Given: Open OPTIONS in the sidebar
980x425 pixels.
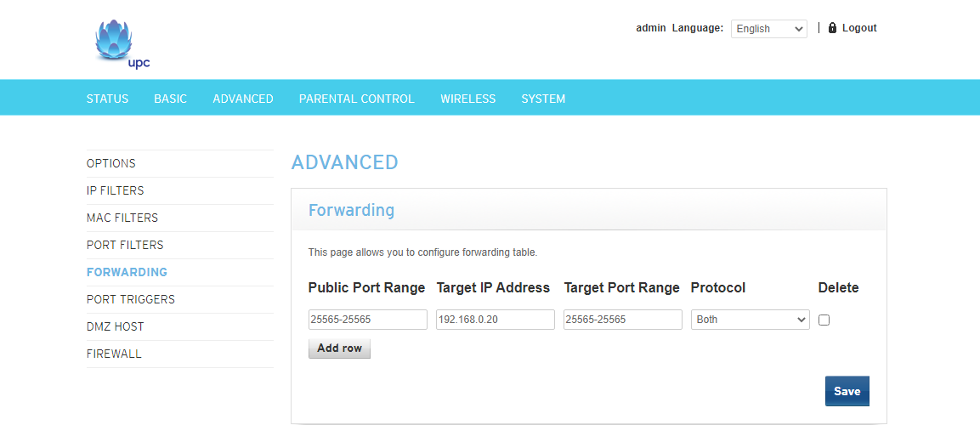Looking at the screenshot, I should pyautogui.click(x=111, y=163).
